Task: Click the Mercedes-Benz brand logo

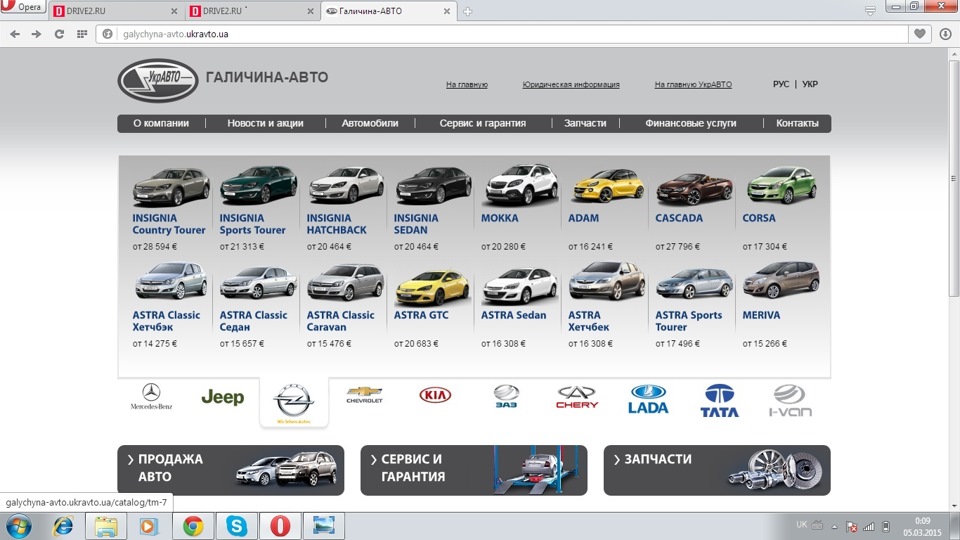Action: pyautogui.click(x=151, y=396)
